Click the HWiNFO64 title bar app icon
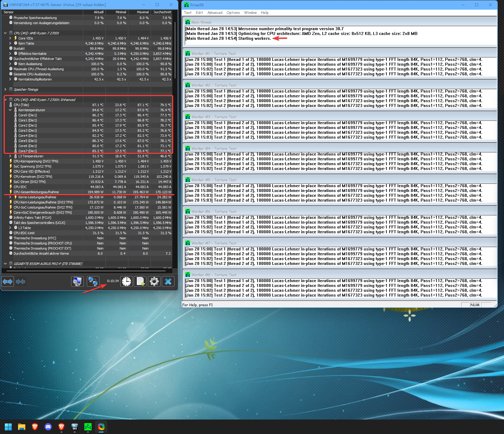 (6, 5)
